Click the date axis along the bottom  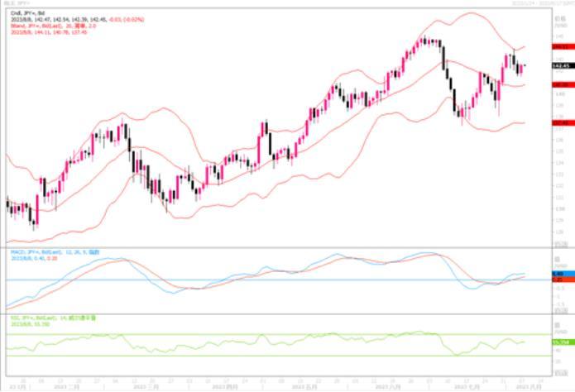(273, 386)
